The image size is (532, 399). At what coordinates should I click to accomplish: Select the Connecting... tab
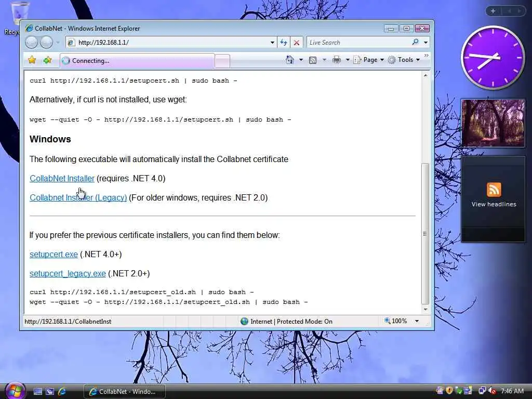tap(137, 61)
